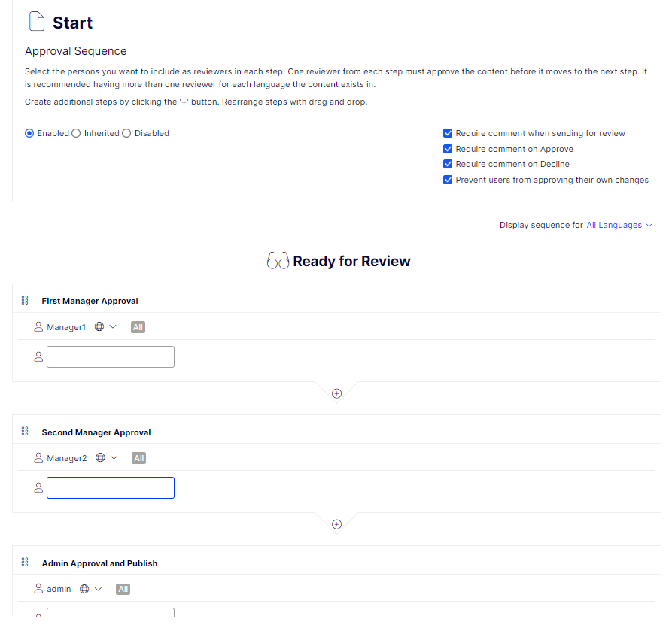Click drag handle for Second Manager Approval
Viewport: 672px width, 631px height.
(x=25, y=432)
